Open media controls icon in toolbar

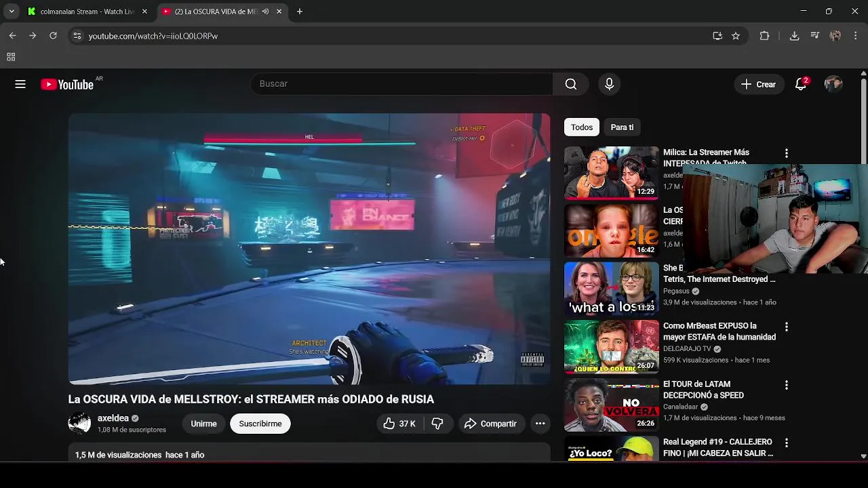(x=815, y=36)
